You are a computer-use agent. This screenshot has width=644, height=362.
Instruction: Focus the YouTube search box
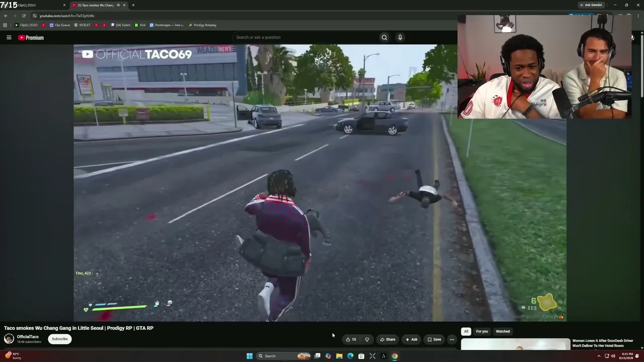point(306,37)
